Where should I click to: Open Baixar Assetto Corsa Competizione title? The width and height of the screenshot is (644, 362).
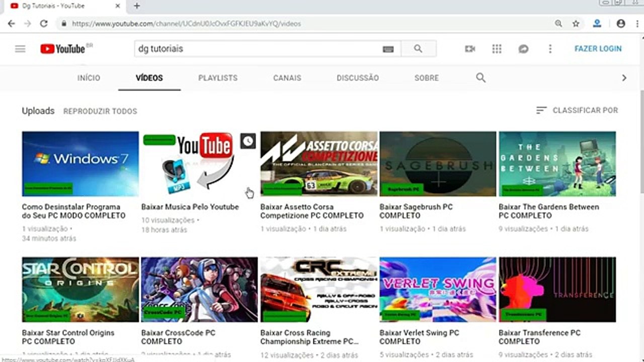[x=312, y=211]
